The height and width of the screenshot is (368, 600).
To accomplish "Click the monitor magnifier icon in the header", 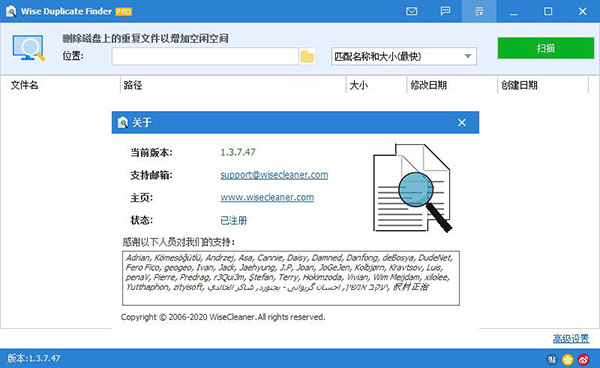I will pyautogui.click(x=29, y=48).
